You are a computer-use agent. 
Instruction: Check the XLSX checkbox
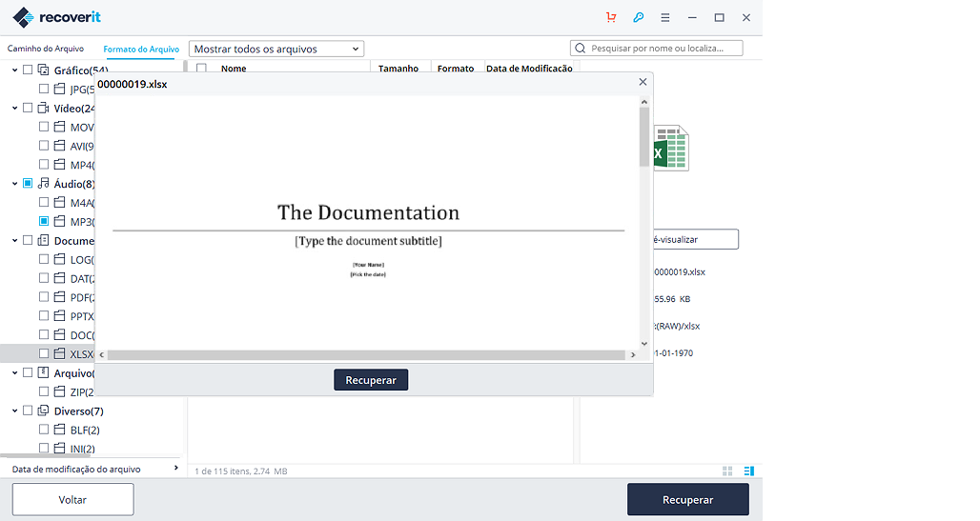[x=44, y=353]
